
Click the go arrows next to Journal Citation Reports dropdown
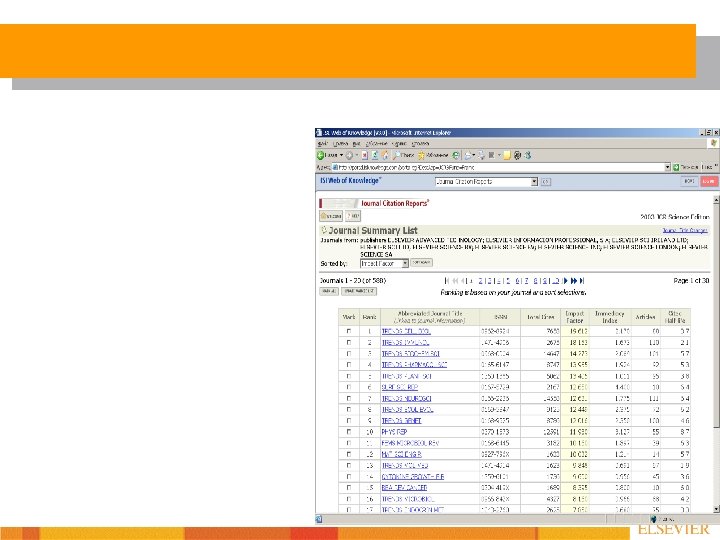tap(546, 182)
